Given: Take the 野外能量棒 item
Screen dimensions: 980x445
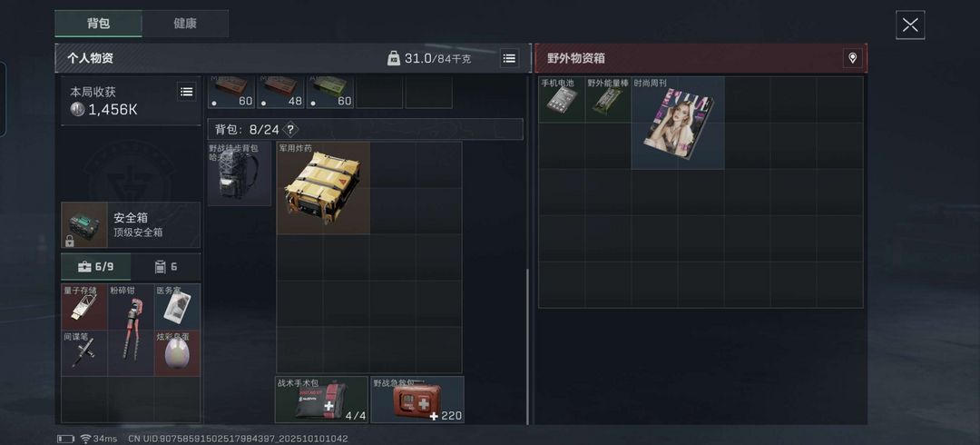Looking at the screenshot, I should coord(608,100).
